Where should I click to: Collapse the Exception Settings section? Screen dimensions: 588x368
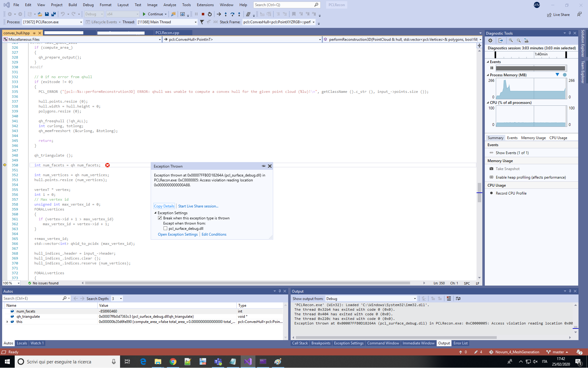click(155, 213)
